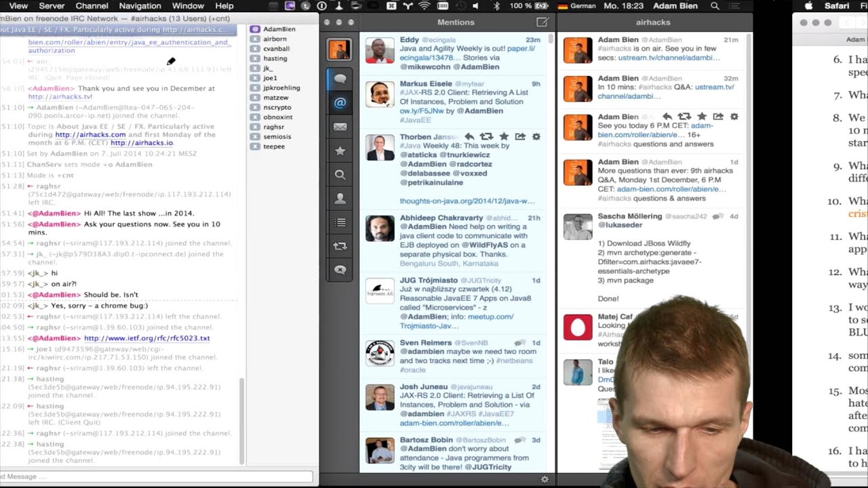This screenshot has width=868, height=488.
Task: Open the http://airhacks.com link in topic
Action: click(x=90, y=135)
